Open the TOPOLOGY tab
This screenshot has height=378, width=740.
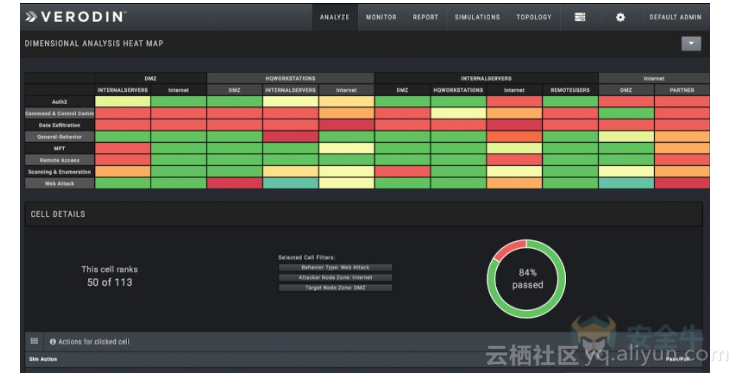[534, 17]
